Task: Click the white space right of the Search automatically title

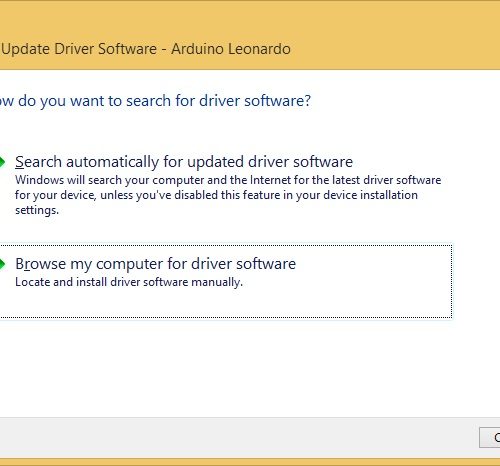Action: tap(417, 162)
